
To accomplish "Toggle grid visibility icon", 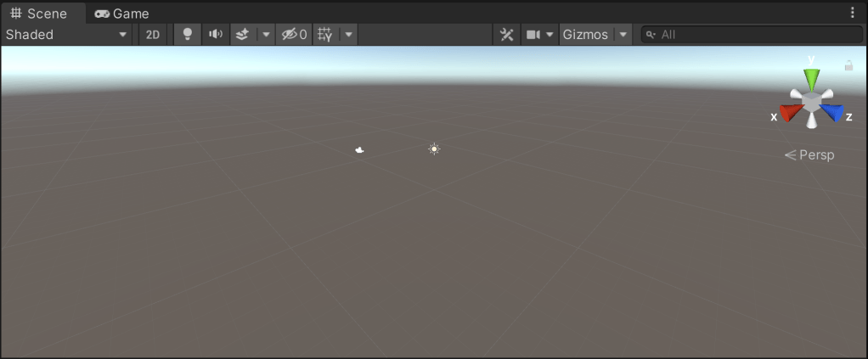I will [x=324, y=35].
